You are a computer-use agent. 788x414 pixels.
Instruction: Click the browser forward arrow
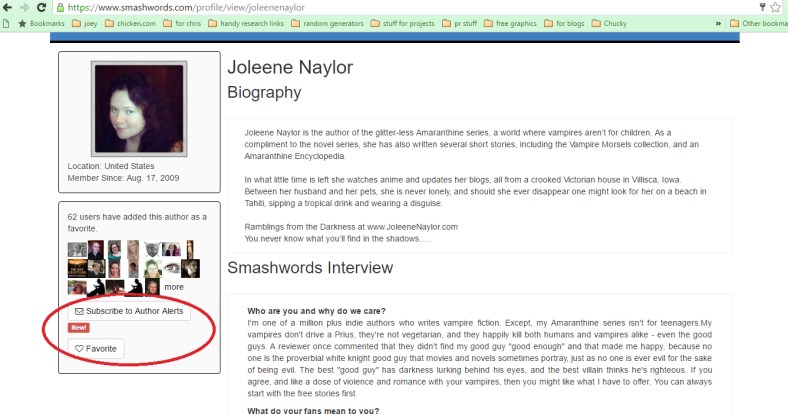click(24, 7)
